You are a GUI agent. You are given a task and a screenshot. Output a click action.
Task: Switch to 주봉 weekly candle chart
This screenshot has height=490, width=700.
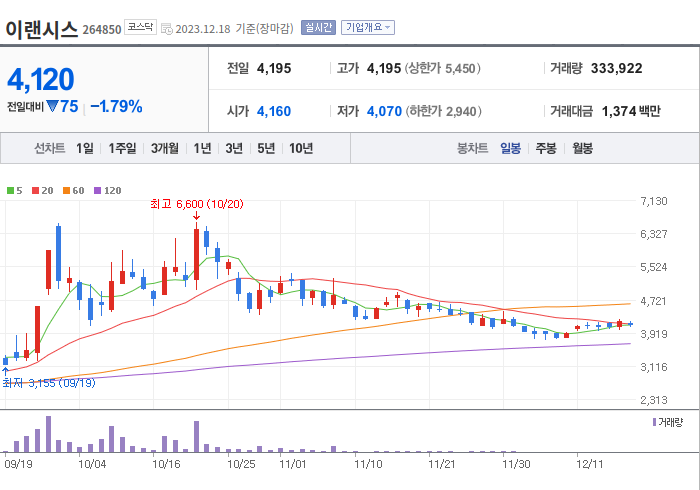pyautogui.click(x=546, y=148)
